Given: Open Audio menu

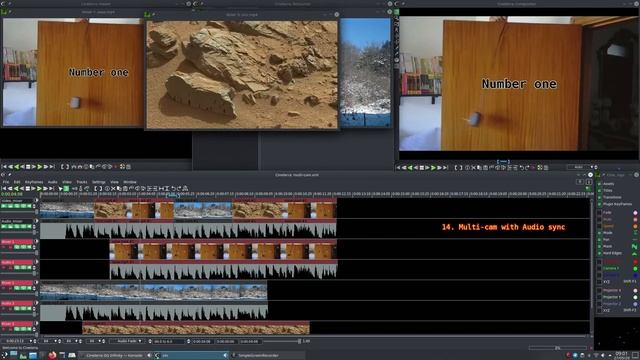Looking at the screenshot, I should [x=53, y=182].
